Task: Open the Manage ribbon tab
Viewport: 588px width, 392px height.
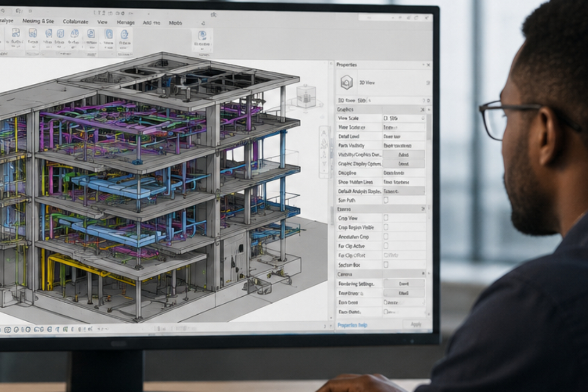Action: point(125,22)
